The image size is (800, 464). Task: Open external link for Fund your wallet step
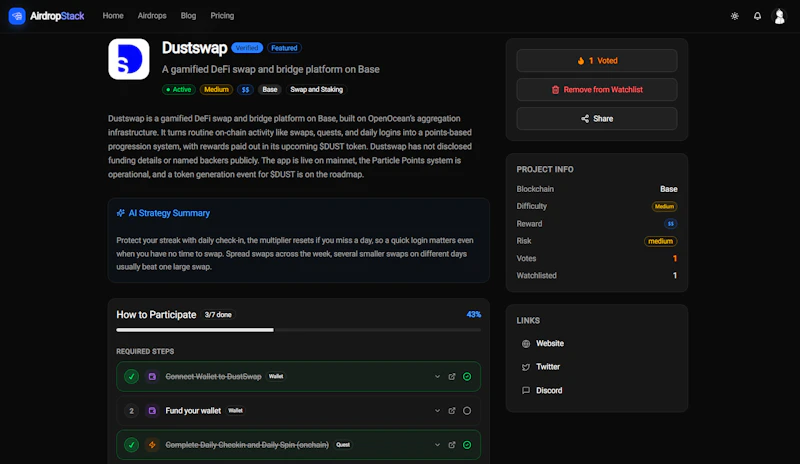(x=452, y=411)
